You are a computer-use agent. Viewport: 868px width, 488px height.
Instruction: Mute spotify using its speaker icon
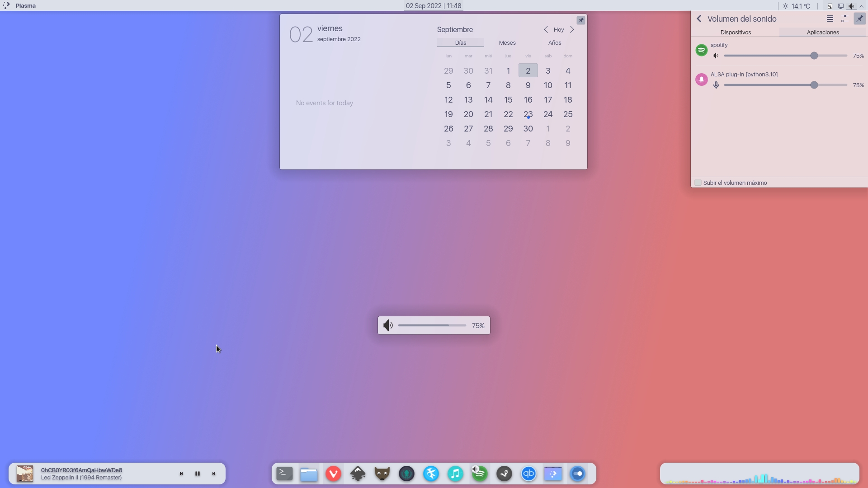click(x=716, y=56)
